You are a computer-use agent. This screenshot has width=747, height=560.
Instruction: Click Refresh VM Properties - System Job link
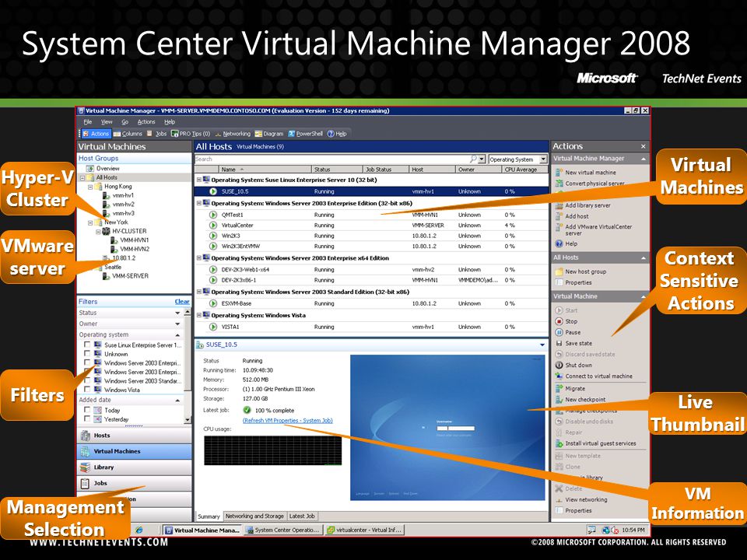pyautogui.click(x=288, y=421)
